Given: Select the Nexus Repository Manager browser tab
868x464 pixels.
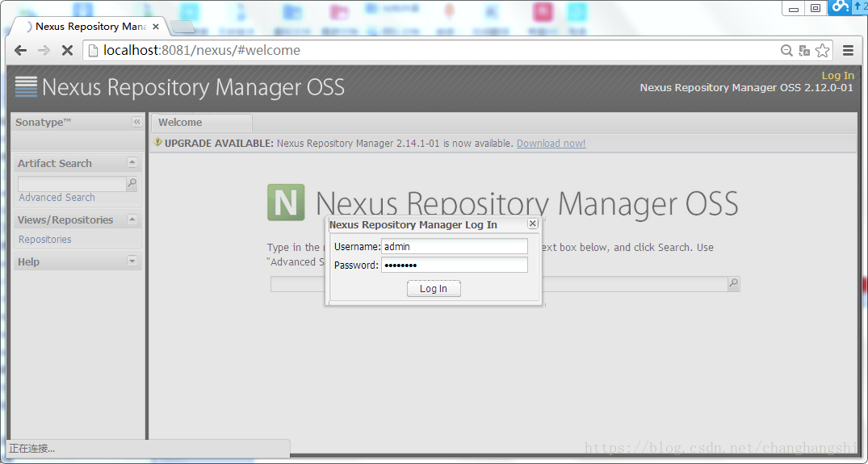Looking at the screenshot, I should [89, 27].
